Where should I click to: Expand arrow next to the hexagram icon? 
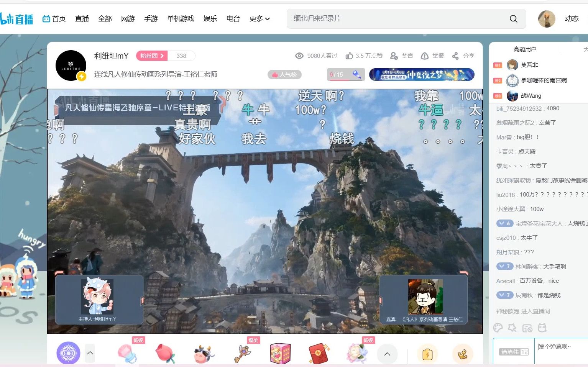point(90,353)
